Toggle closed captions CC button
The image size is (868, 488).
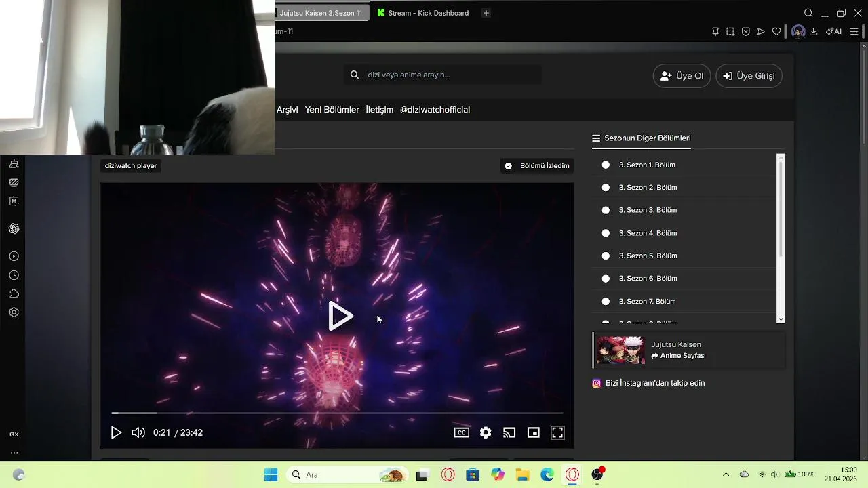pyautogui.click(x=461, y=432)
